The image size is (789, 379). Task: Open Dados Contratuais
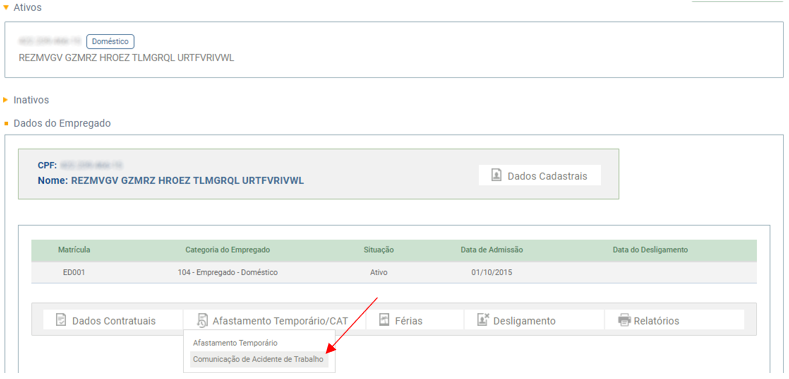[113, 320]
